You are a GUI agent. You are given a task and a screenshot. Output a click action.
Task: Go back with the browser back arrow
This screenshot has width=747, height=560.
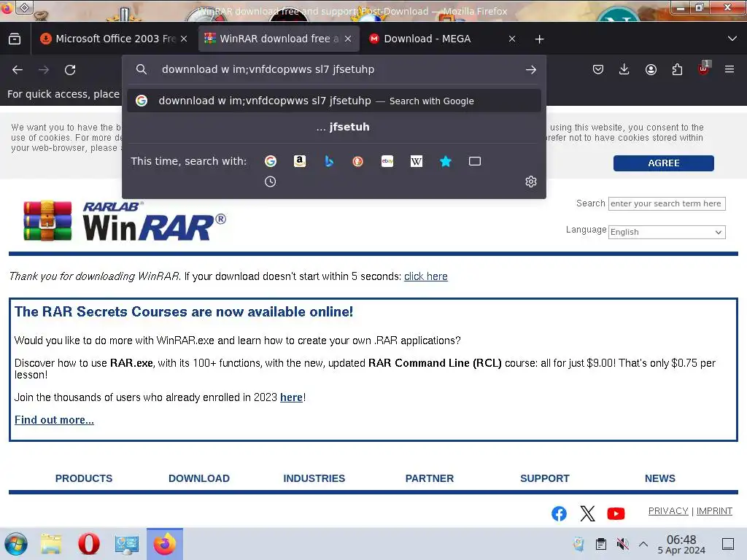pos(18,70)
